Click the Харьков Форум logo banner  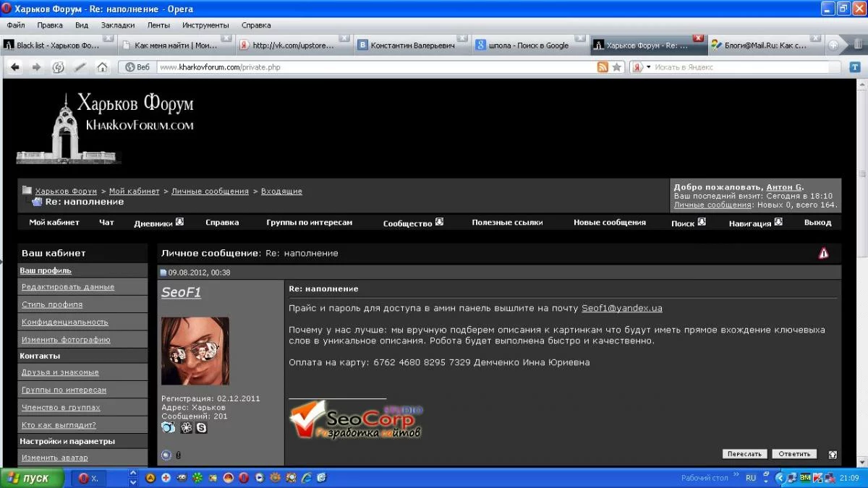(x=106, y=127)
